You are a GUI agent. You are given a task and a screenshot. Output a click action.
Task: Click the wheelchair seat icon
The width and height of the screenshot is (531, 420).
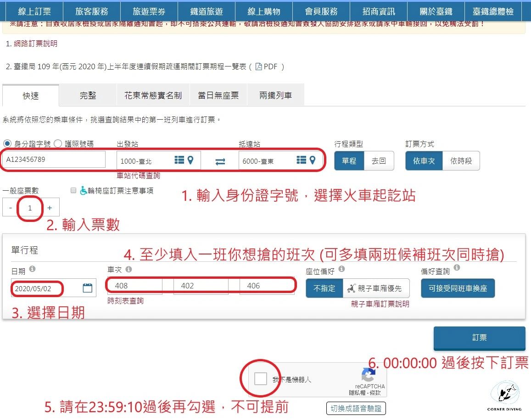83,191
